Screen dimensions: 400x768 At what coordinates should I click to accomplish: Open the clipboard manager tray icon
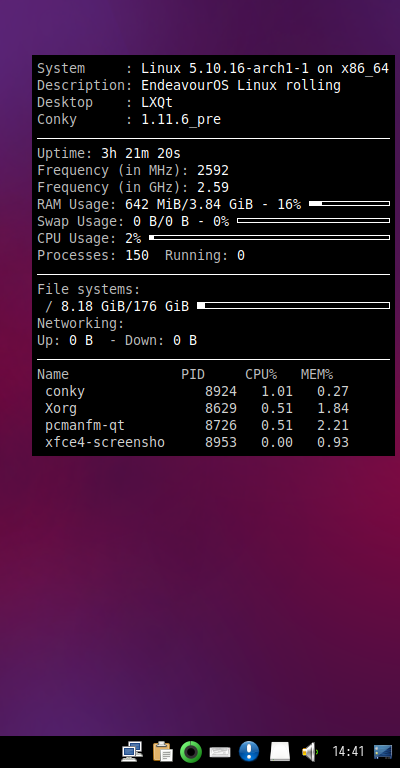(x=163, y=751)
